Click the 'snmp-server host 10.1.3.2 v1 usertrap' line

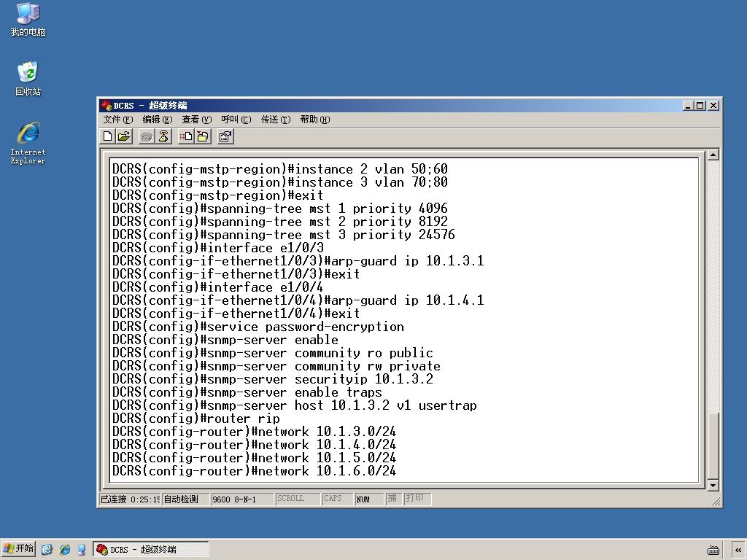pos(295,405)
